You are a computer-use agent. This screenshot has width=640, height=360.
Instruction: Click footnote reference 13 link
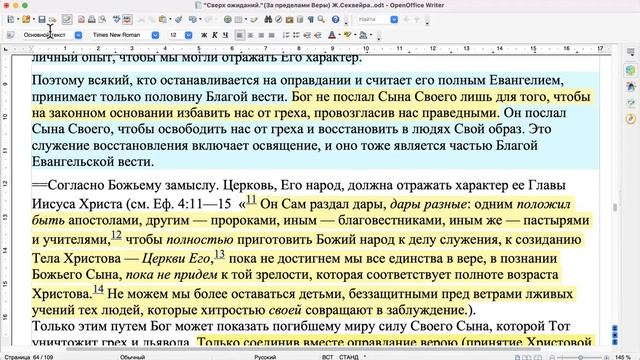220,254
